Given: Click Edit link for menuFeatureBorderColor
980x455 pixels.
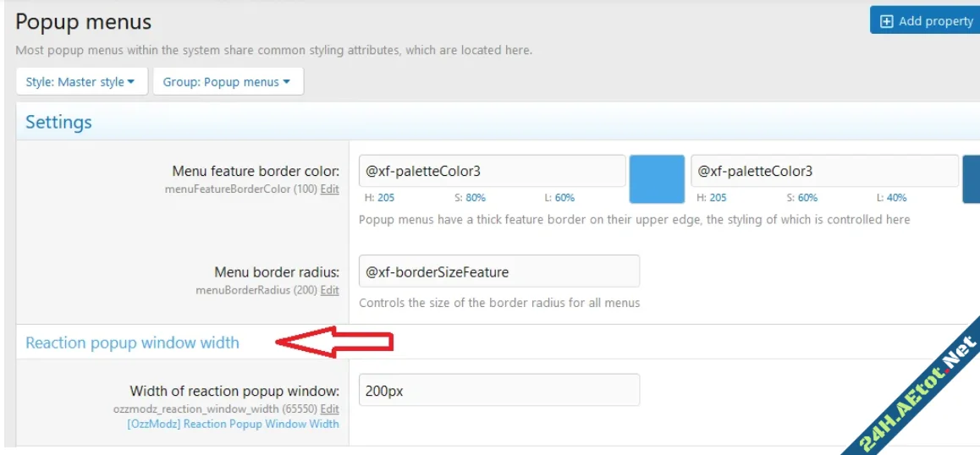Looking at the screenshot, I should pos(329,189).
